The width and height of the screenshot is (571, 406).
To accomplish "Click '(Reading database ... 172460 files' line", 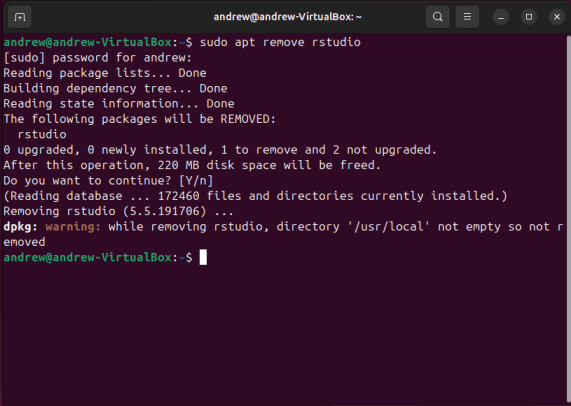I will (x=255, y=196).
